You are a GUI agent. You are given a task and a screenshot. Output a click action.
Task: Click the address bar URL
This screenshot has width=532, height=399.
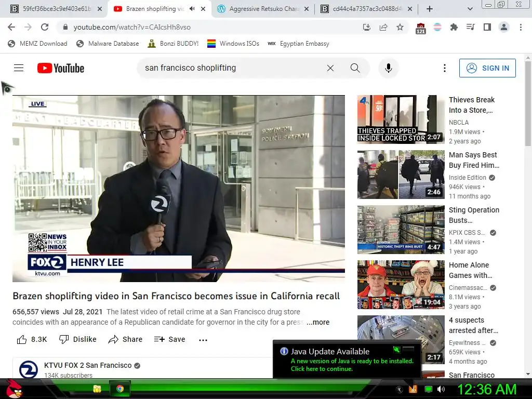(x=132, y=27)
